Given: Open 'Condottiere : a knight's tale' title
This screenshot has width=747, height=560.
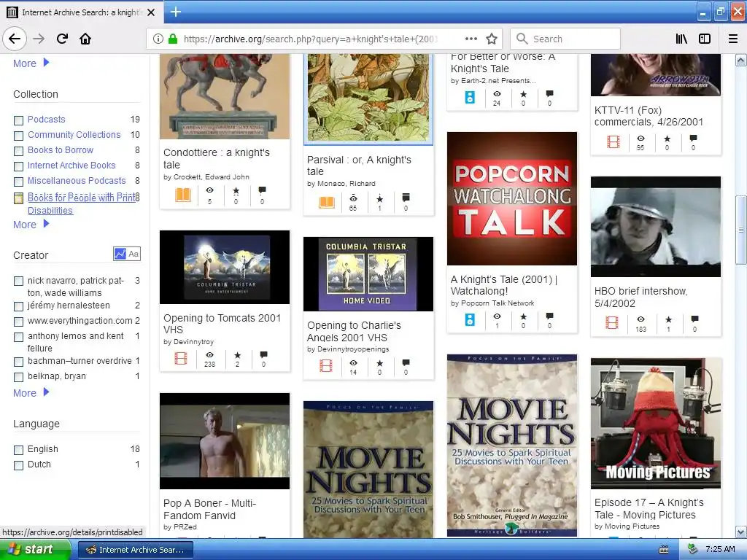Looking at the screenshot, I should 217,158.
